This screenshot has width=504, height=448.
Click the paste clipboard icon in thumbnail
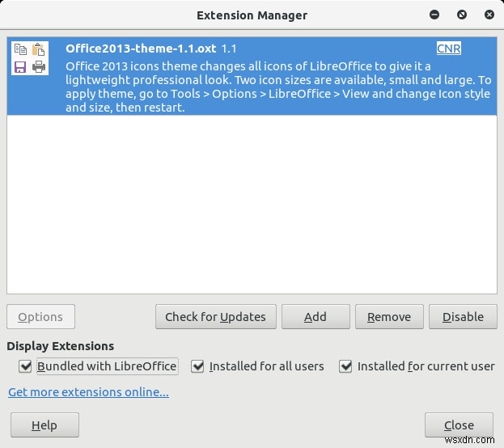(38, 50)
